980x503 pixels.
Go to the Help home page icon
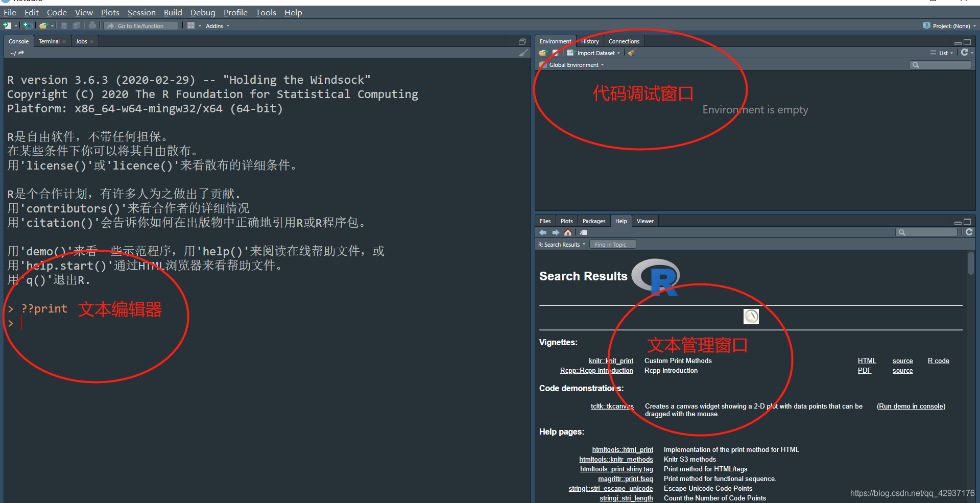(x=568, y=232)
